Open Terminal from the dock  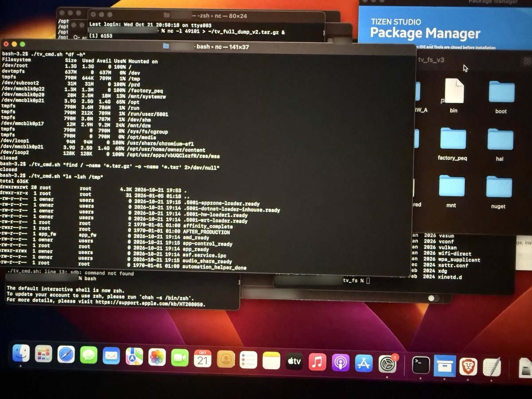tap(421, 366)
